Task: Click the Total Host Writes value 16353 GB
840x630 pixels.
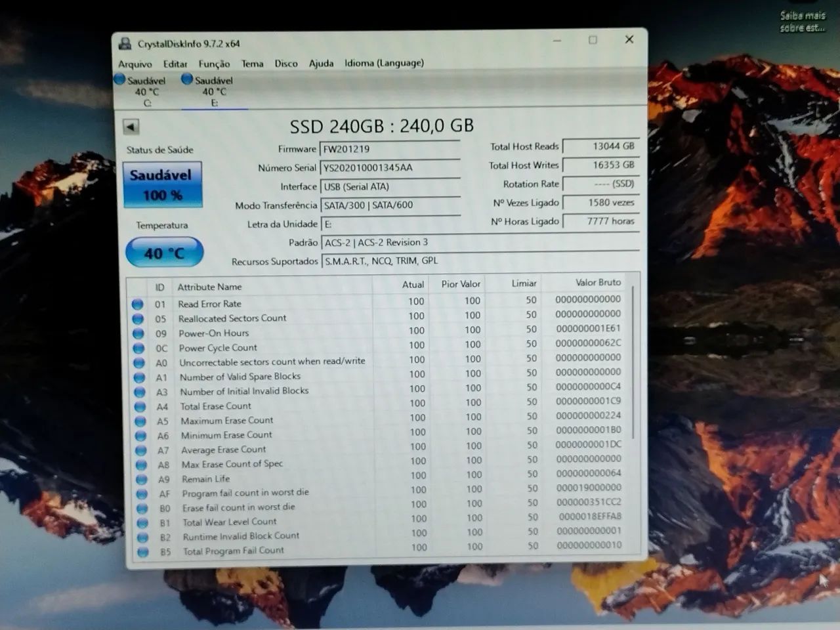Action: [601, 165]
